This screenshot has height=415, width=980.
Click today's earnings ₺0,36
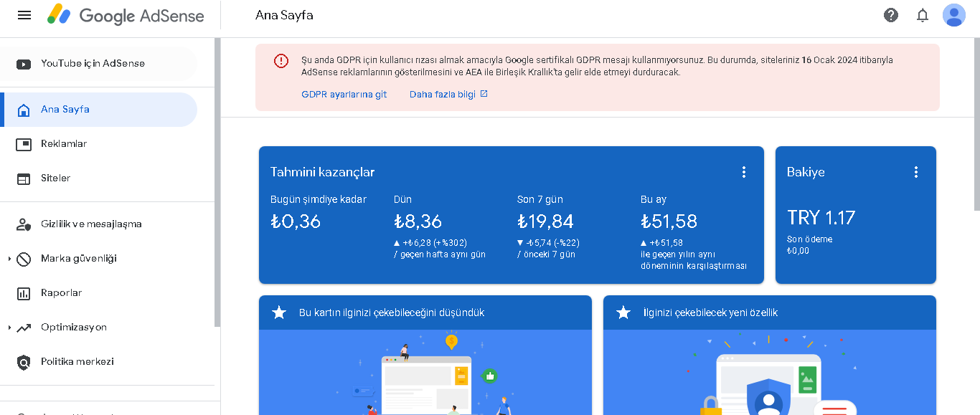coord(296,221)
